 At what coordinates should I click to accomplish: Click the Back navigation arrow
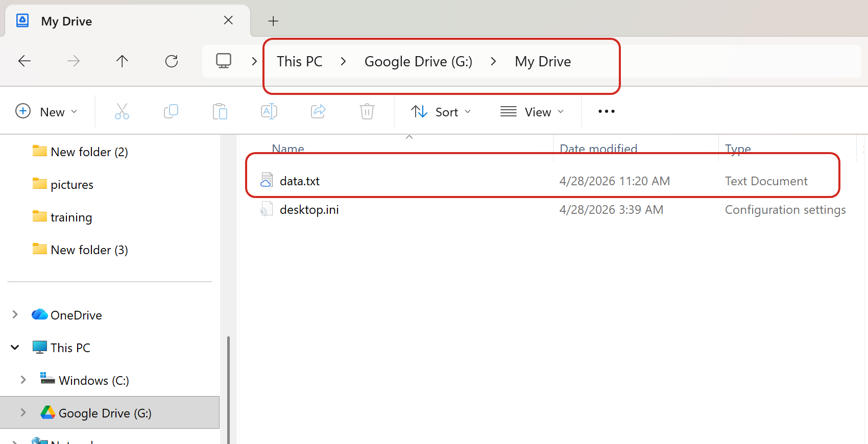click(x=25, y=61)
